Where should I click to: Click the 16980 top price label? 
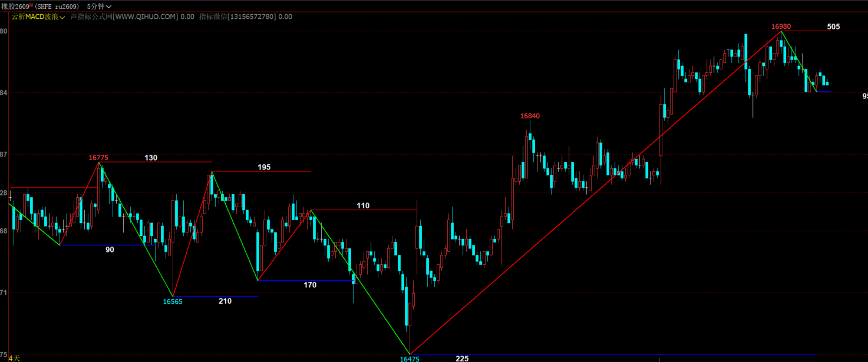click(x=781, y=26)
